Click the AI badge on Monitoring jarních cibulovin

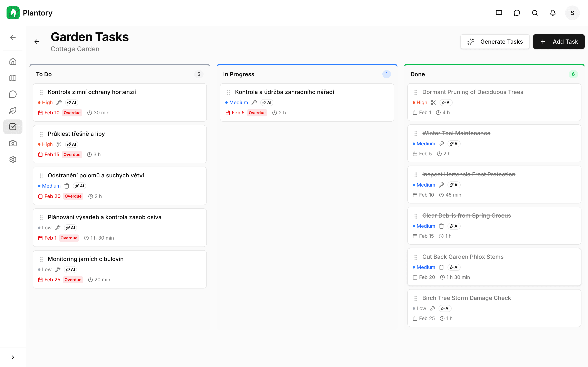point(70,269)
